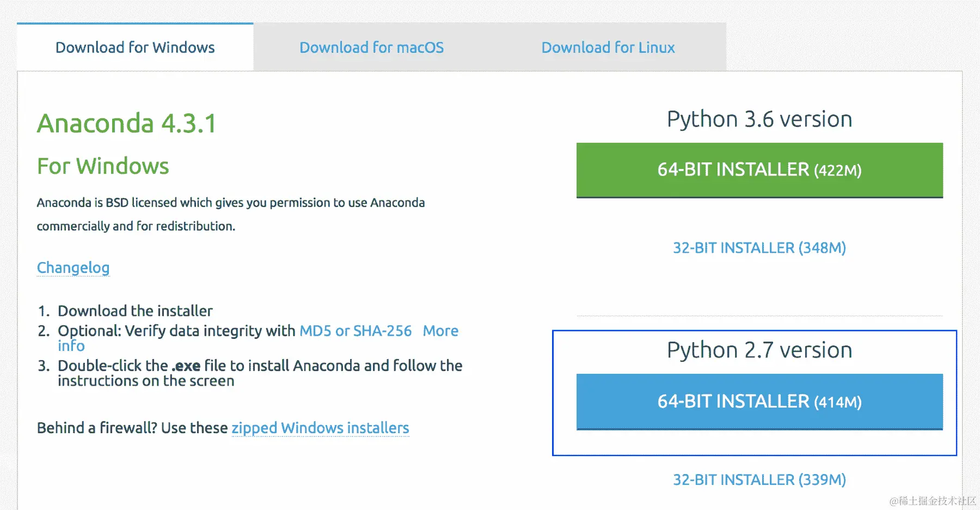The width and height of the screenshot is (980, 510).
Task: Download Python 3.6 64-bit installer (422M)
Action: (759, 170)
